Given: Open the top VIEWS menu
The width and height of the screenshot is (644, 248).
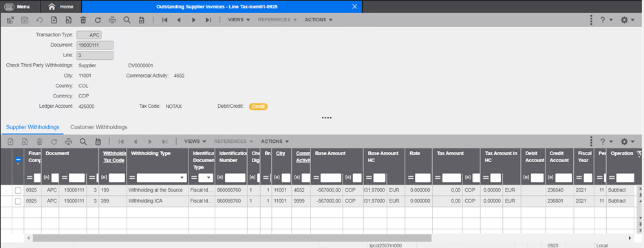Looking at the screenshot, I should point(239,20).
